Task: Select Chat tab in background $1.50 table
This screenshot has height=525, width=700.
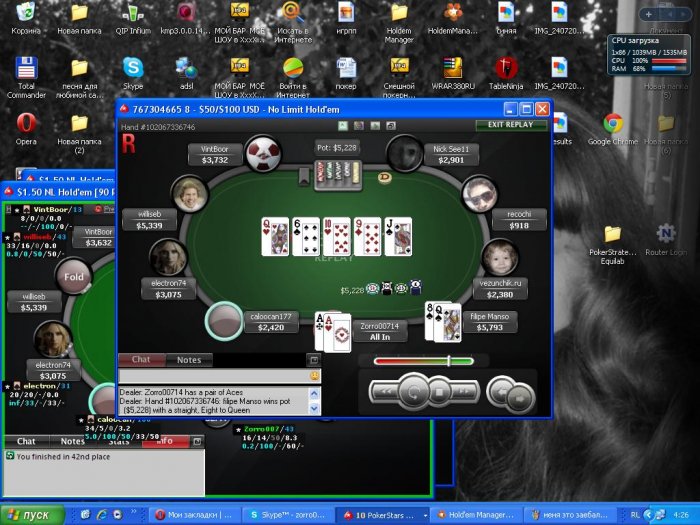Action: click(26, 442)
